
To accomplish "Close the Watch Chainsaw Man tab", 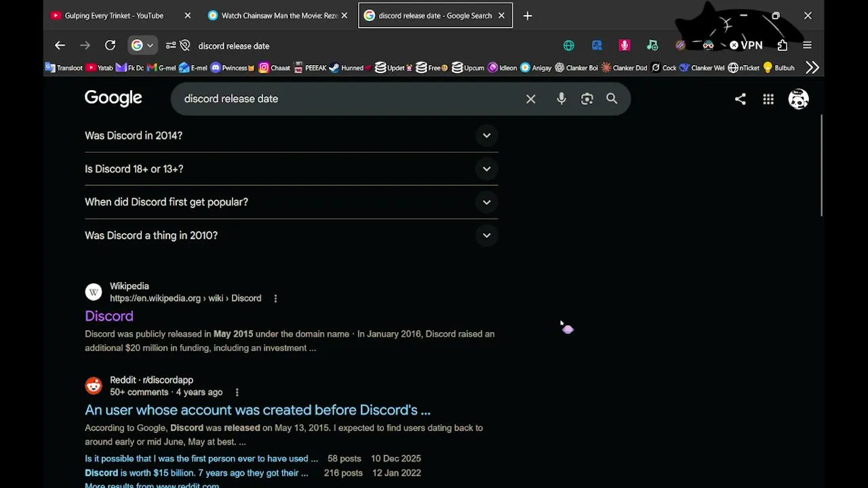I will (344, 16).
